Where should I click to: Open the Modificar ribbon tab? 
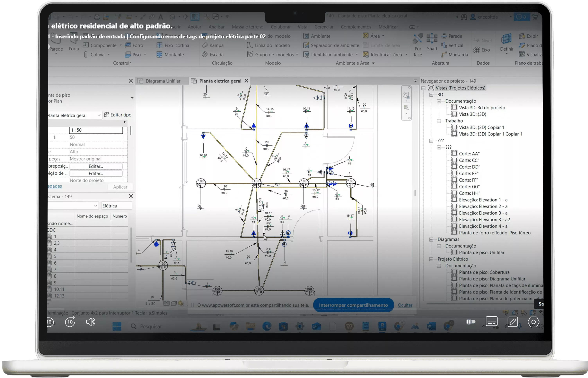pos(388,27)
